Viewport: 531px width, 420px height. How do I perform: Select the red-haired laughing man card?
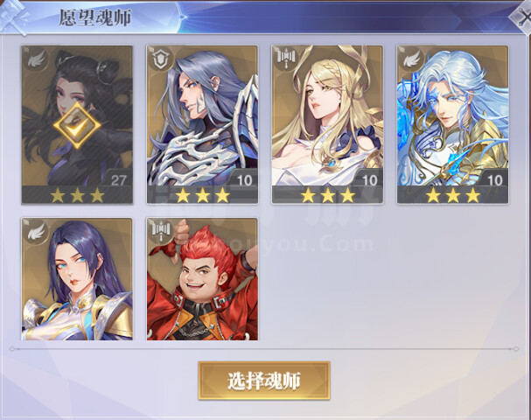tap(202, 279)
